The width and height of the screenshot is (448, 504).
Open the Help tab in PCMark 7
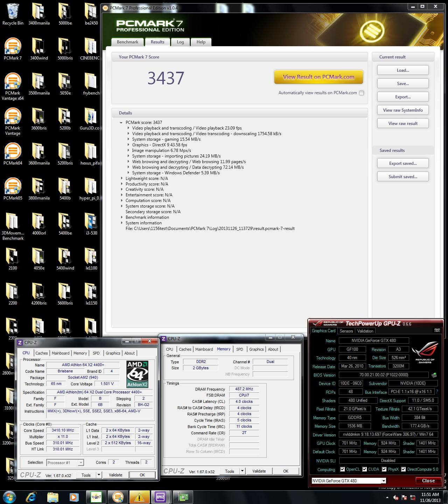201,42
